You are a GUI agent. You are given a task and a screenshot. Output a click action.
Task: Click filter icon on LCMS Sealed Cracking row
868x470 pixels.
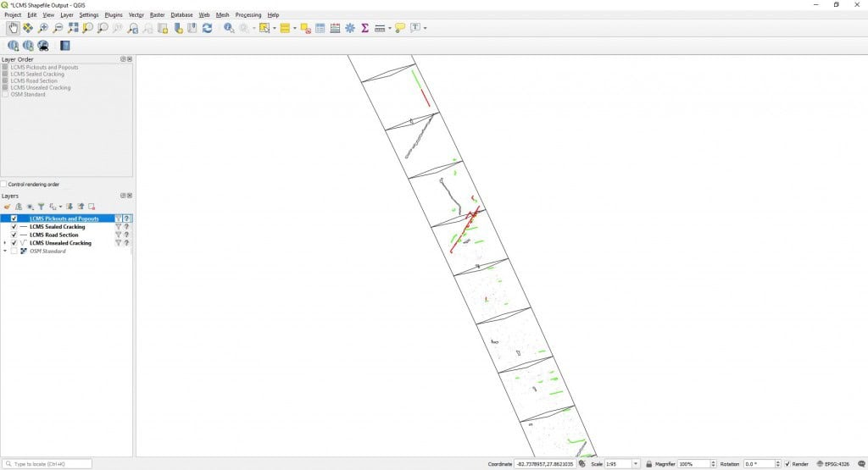[x=118, y=227]
